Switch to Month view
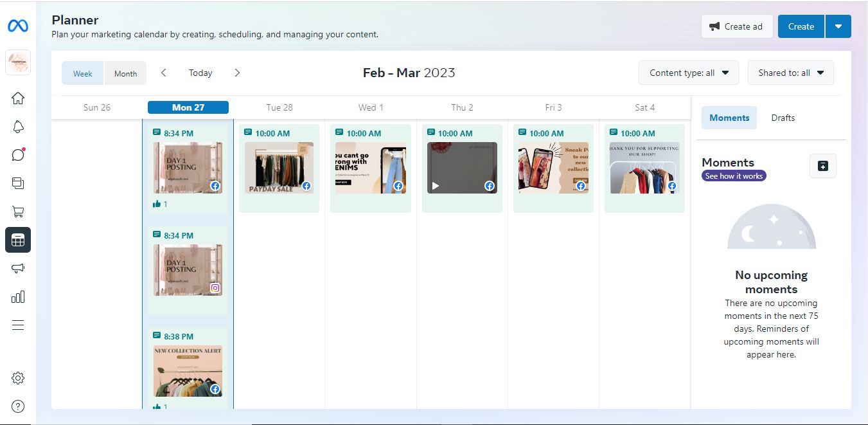Screen dimensions: 868x425 (x=125, y=73)
